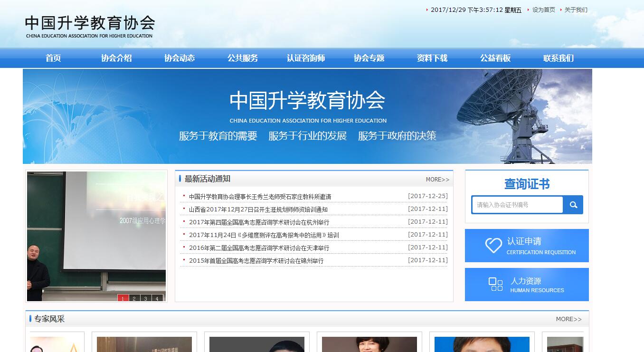Screen dimensions: 644x352
Task: Select 联系我们 in the navigation bar
Action: pos(559,58)
